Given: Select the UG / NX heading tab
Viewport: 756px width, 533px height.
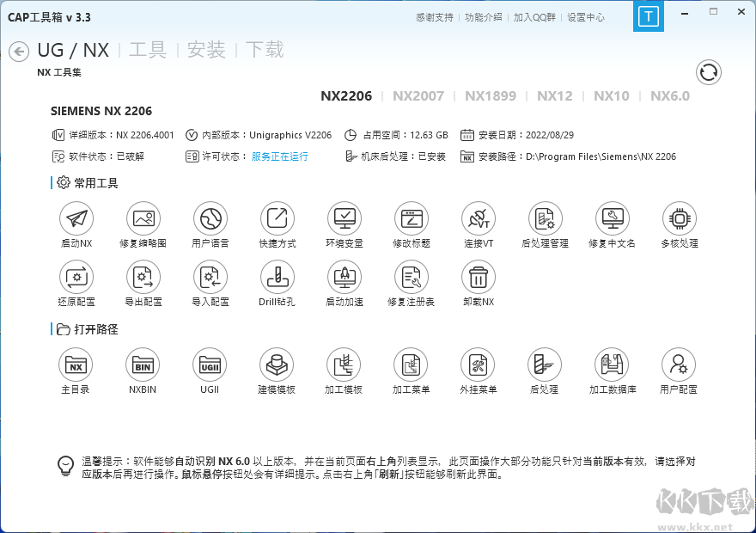Looking at the screenshot, I should 73,50.
